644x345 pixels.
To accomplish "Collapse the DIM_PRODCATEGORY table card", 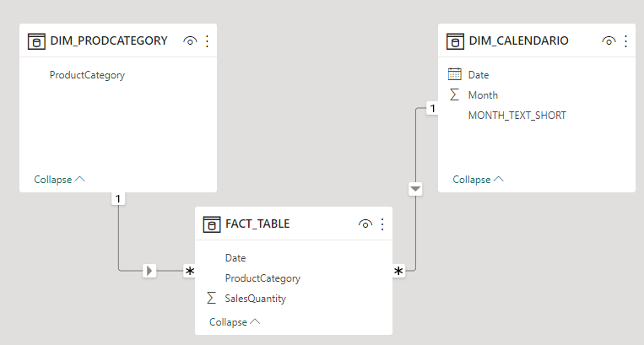I will (x=59, y=180).
